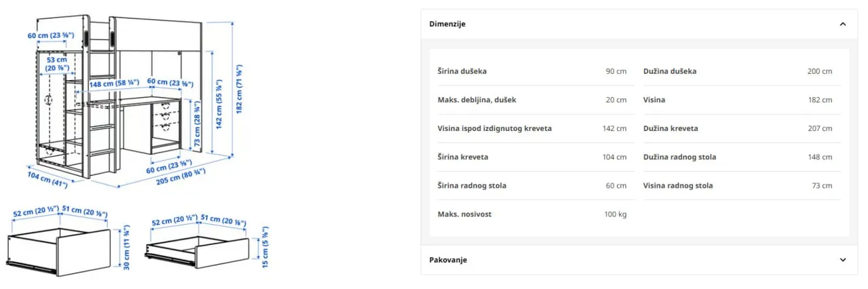
Task: Select the Dužina dušeka 200 cm value
Action: 819,71
